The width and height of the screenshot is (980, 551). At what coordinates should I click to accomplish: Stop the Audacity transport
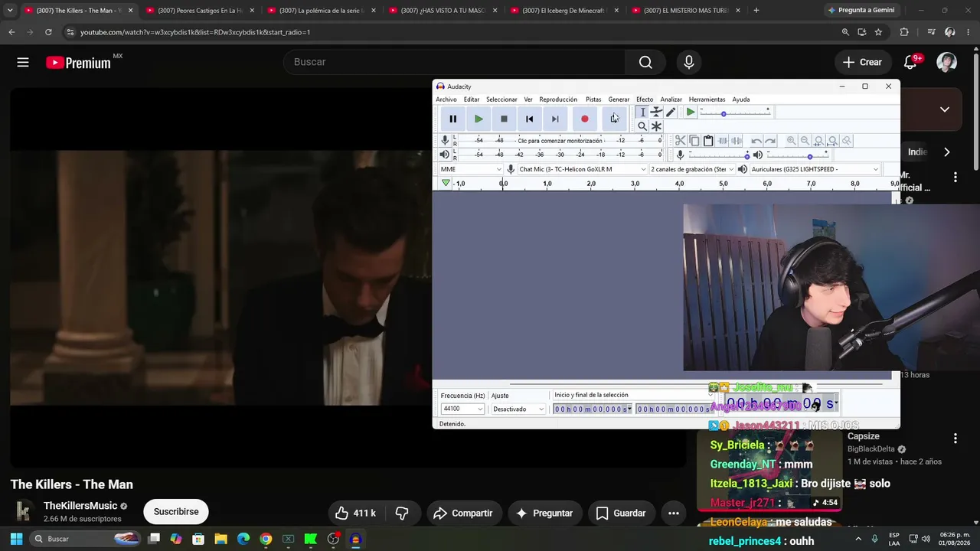pos(504,119)
